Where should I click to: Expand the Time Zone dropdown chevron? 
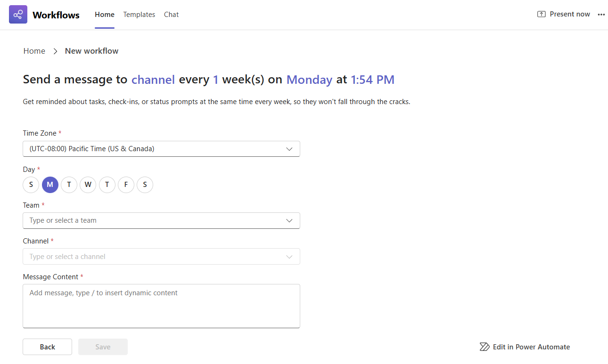289,149
